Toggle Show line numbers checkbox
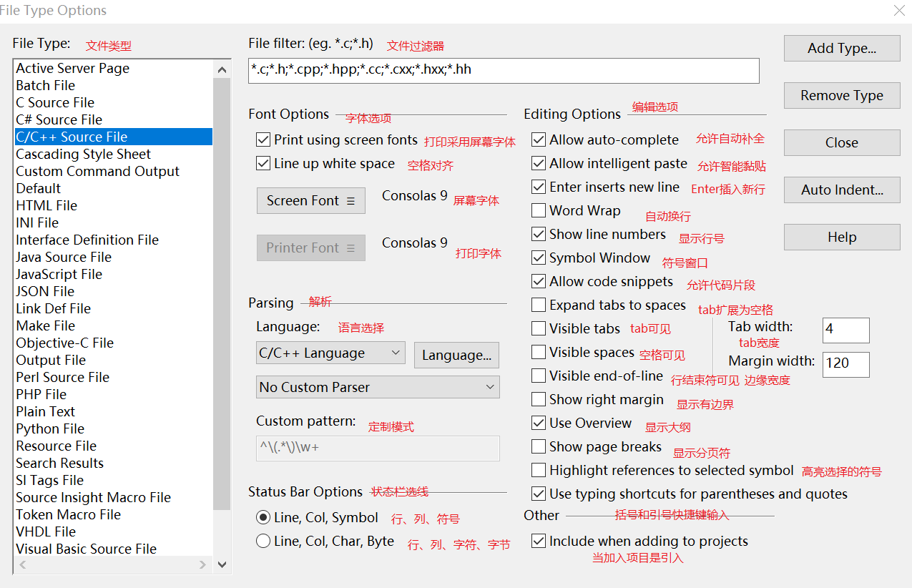This screenshot has width=912, height=588. (539, 235)
